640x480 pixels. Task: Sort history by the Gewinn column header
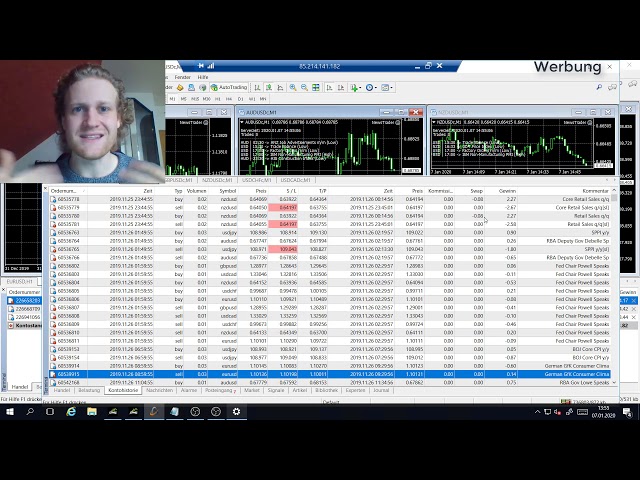[508, 190]
